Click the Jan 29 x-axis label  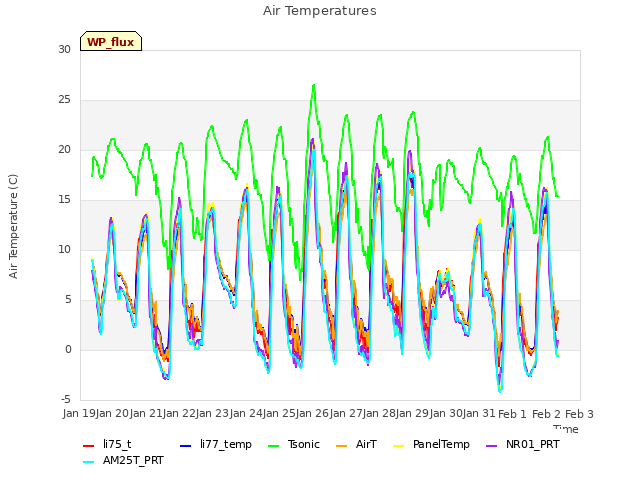pyautogui.click(x=413, y=413)
